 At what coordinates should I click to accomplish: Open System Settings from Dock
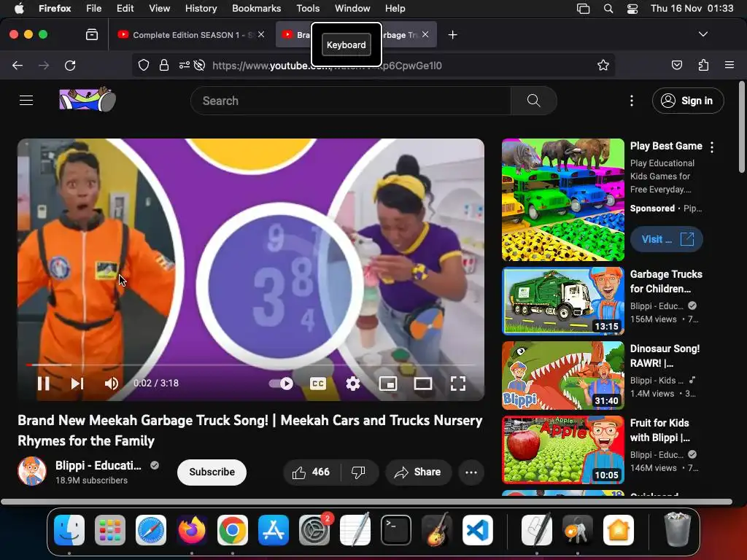314,530
